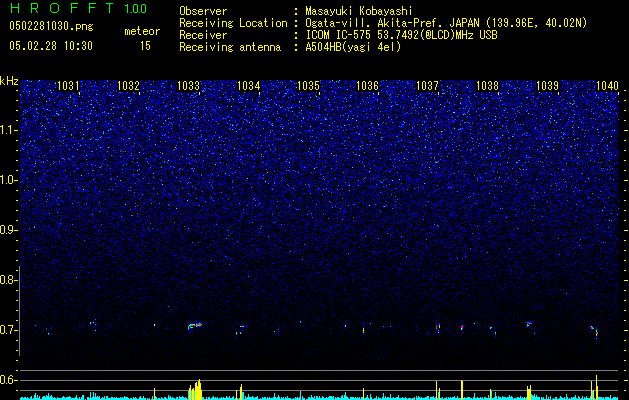Click the meteor count value 15
This screenshot has height=400, width=629.
(145, 46)
